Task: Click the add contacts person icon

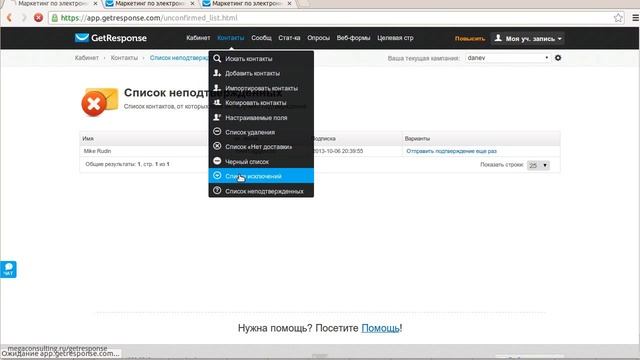Action: tap(217, 73)
